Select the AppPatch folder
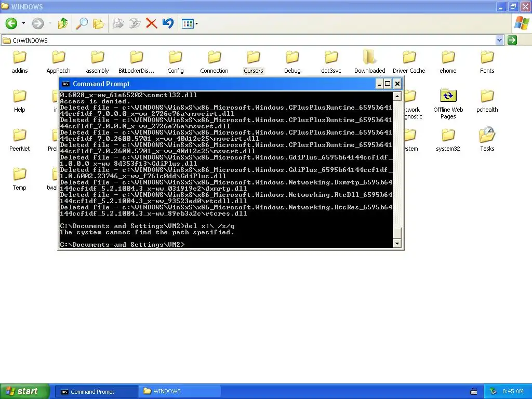The image size is (532, 399). tap(58, 62)
